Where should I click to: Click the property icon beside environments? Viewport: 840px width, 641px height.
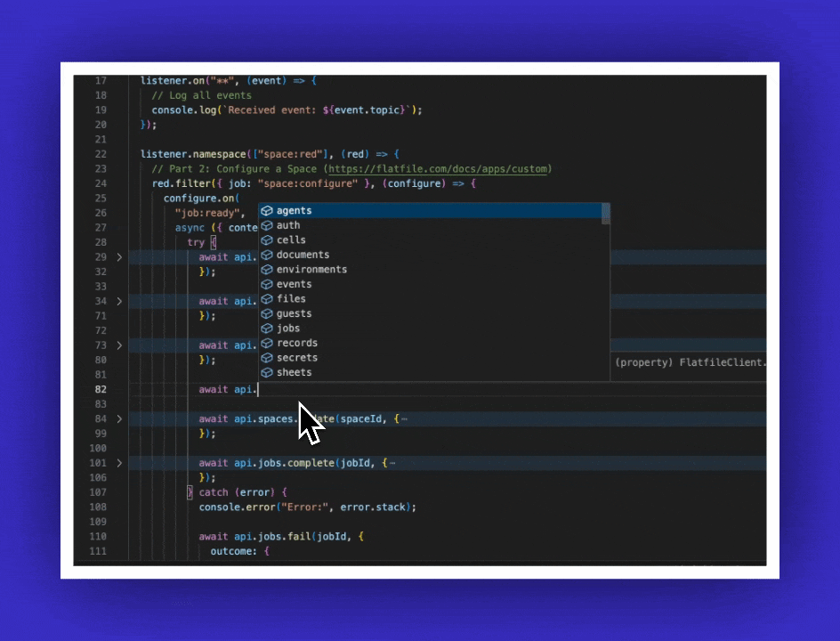coord(266,270)
